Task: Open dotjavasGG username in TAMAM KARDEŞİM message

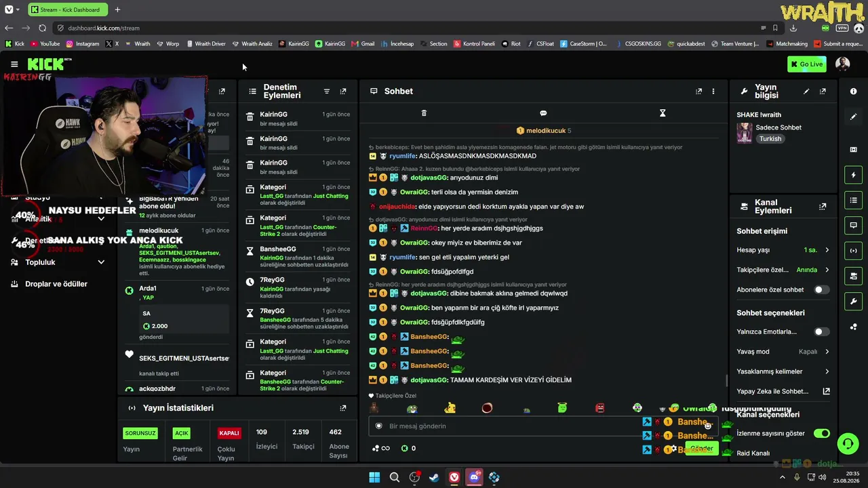Action: point(429,380)
